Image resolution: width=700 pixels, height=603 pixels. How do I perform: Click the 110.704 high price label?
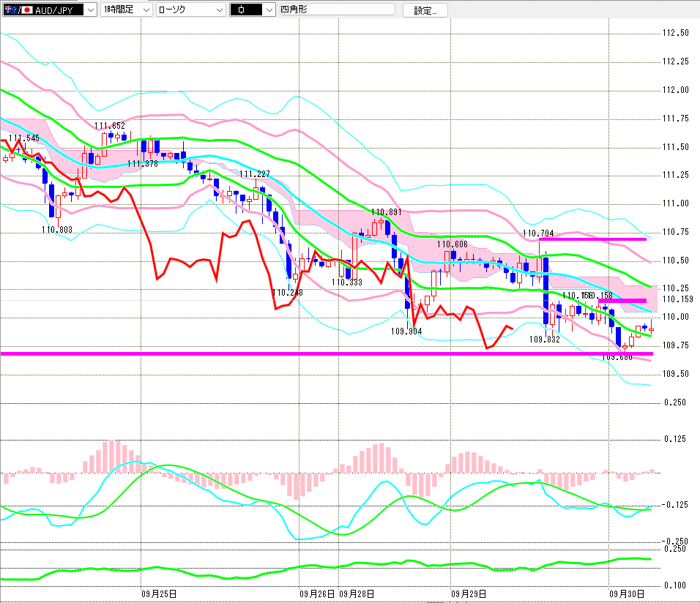coord(538,233)
